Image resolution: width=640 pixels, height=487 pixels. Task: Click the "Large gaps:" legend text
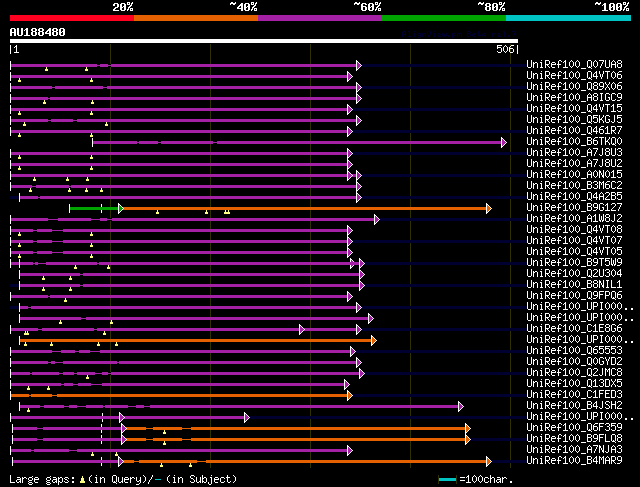42,480
